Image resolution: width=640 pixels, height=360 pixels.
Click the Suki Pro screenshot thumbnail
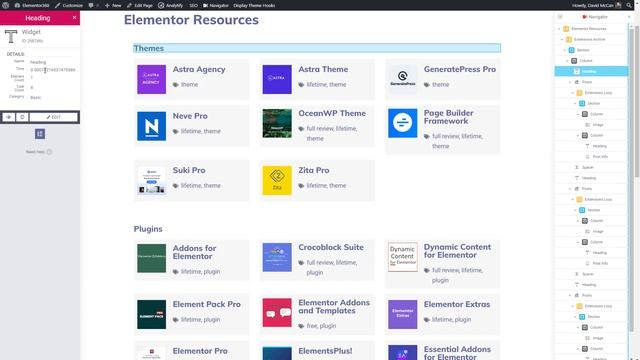(x=151, y=180)
